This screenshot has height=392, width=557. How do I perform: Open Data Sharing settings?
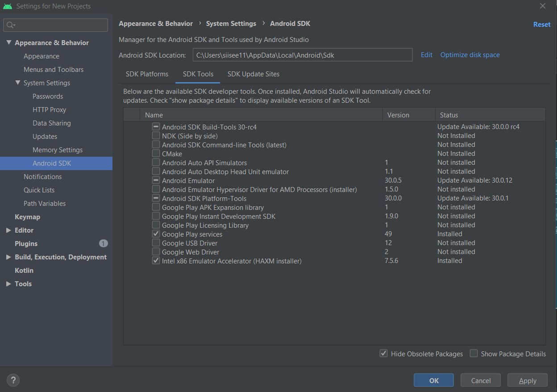[x=52, y=123]
